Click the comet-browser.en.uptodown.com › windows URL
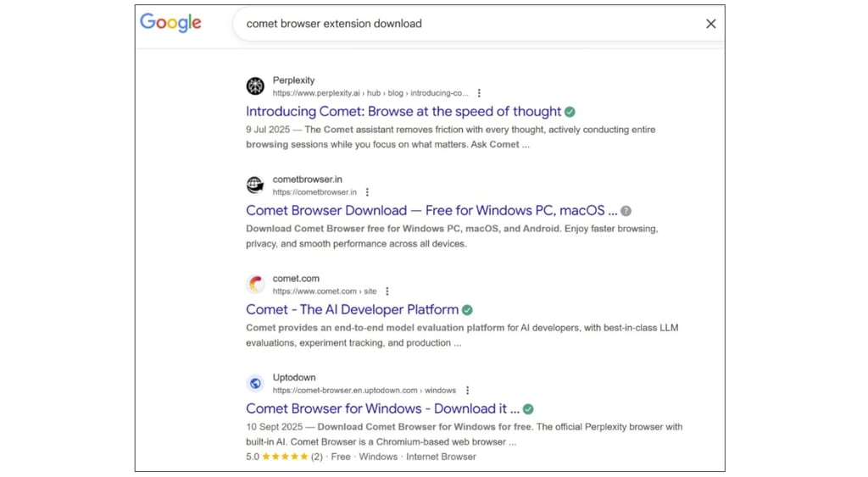The height and width of the screenshot is (477, 868). coord(364,390)
